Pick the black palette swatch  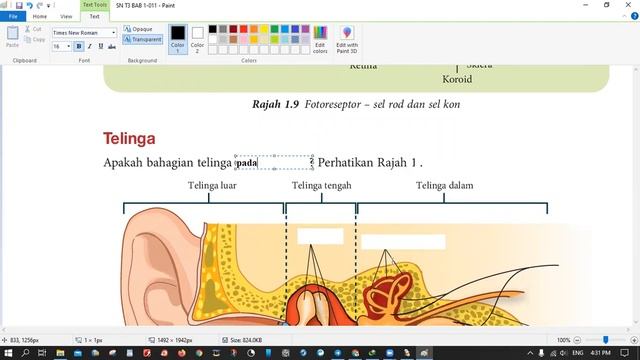213,29
